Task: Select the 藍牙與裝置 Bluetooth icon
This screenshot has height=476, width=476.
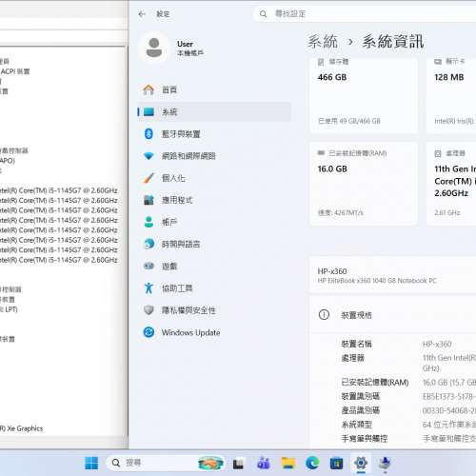Action: [149, 134]
